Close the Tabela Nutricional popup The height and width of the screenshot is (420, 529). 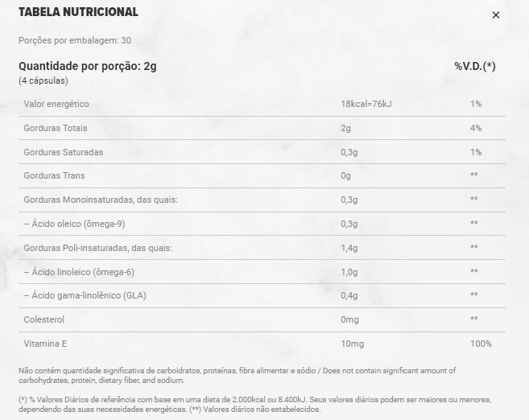click(496, 15)
